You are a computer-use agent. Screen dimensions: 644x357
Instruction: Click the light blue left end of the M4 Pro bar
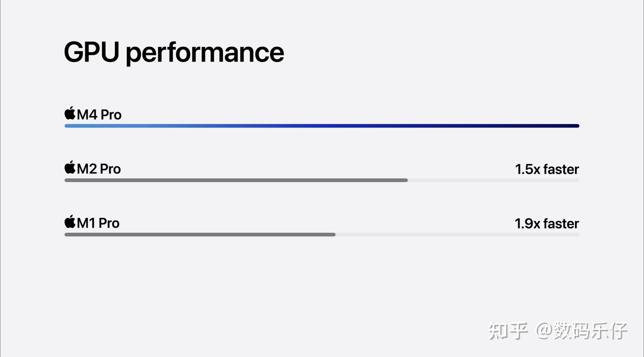(x=75, y=126)
